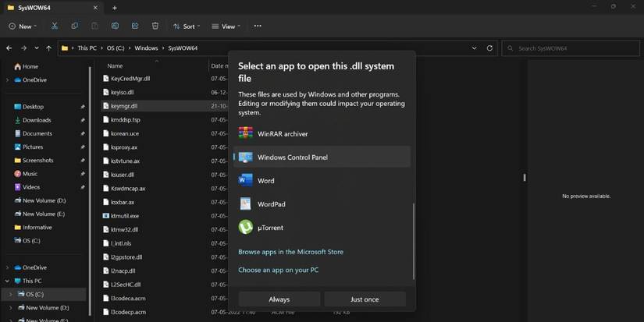Collapse the This PC tree node

8,281
